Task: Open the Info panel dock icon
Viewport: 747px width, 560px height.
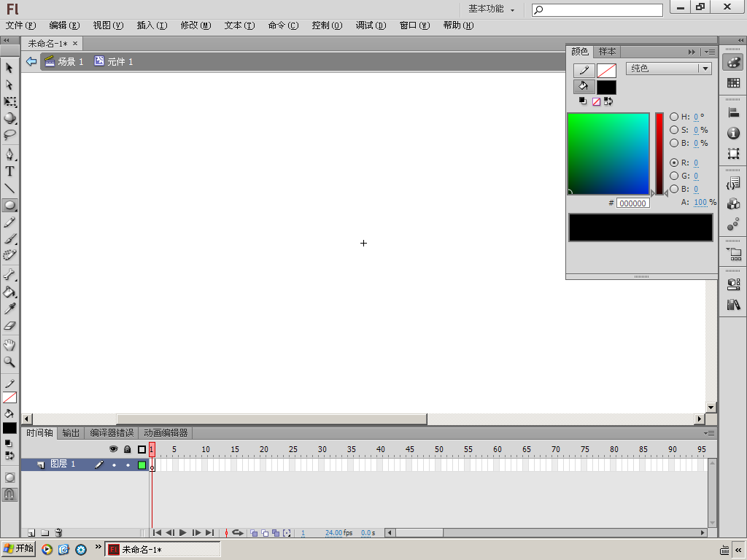Action: tap(733, 133)
